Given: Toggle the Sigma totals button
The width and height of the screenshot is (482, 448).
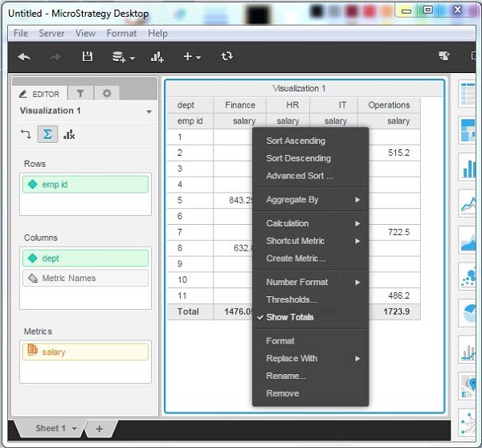Looking at the screenshot, I should 47,134.
